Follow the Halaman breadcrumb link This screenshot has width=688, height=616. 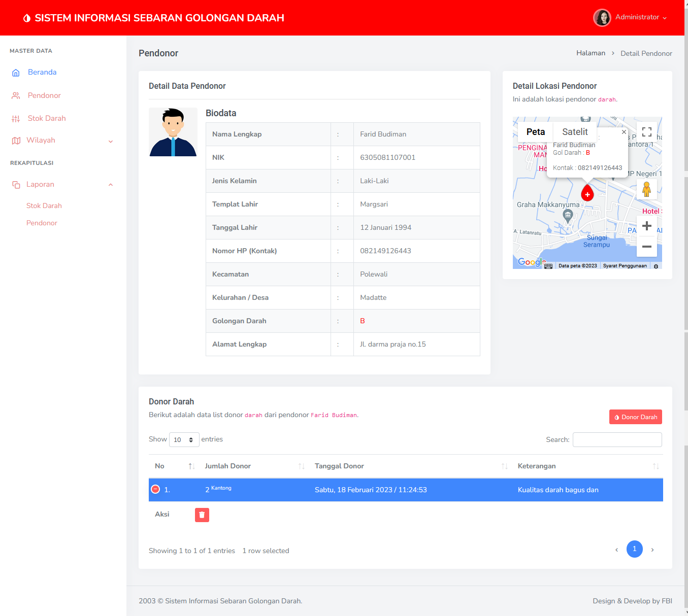coord(591,53)
